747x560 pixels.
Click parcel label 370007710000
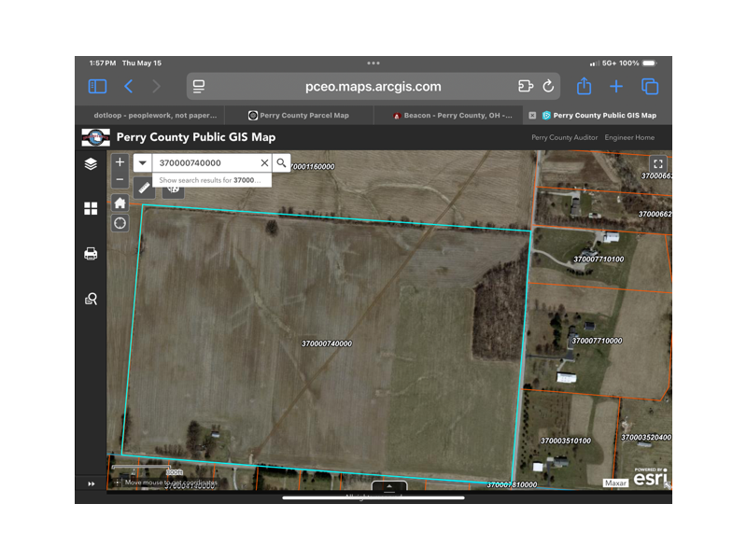(x=597, y=341)
